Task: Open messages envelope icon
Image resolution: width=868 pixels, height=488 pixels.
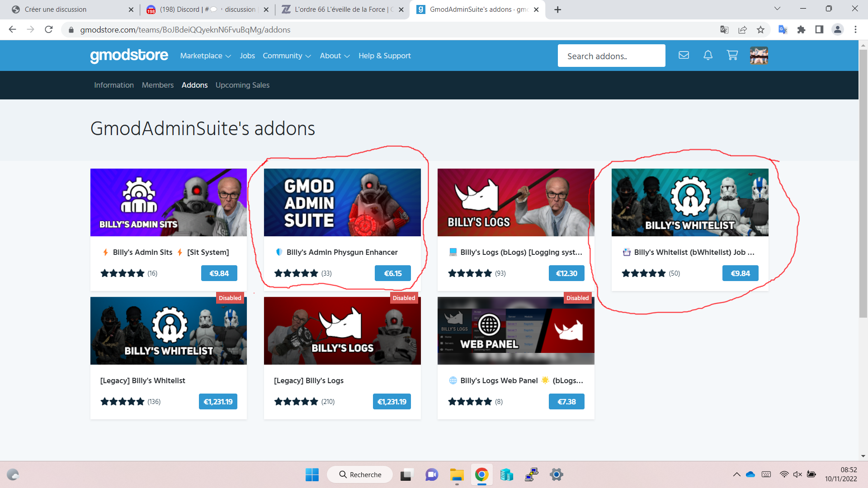Action: (684, 55)
